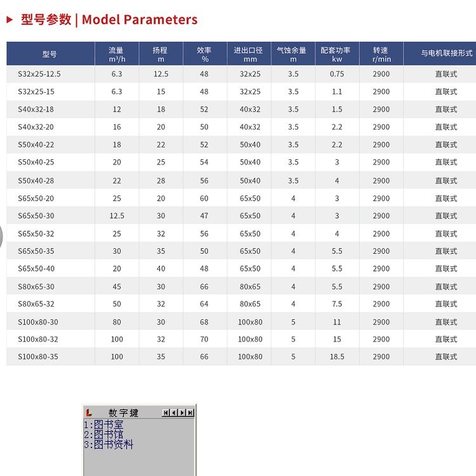The image size is (476, 476).
Task: Click the 数字键 title of candidate window
Action: (123, 413)
